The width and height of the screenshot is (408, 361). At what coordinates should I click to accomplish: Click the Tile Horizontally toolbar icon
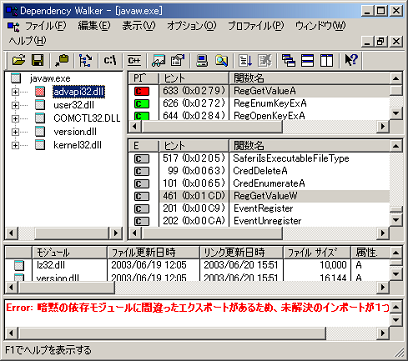pos(307,61)
